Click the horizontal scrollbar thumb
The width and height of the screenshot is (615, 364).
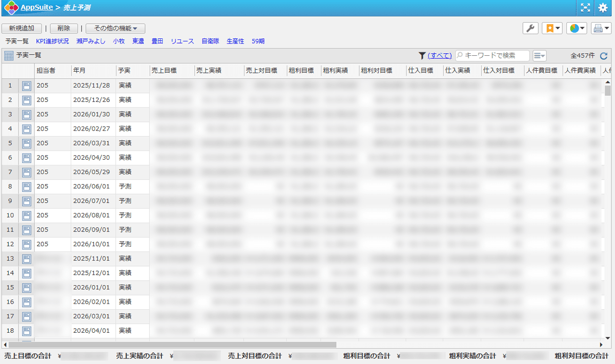pos(172,345)
